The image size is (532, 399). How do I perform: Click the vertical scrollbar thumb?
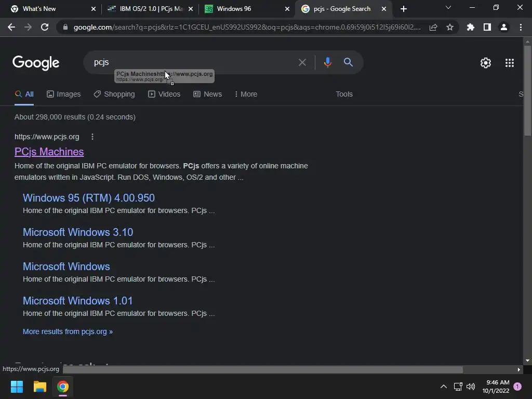pos(527,90)
